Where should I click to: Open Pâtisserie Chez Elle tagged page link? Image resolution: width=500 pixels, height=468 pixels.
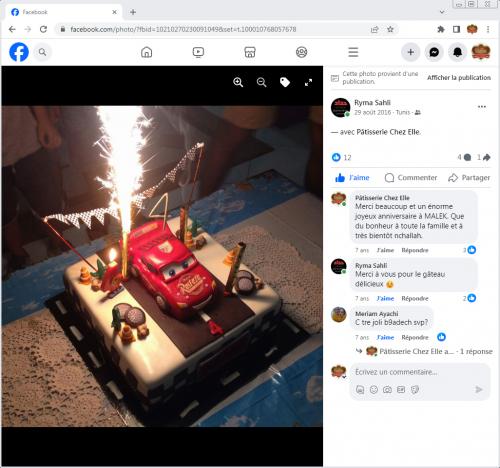[x=388, y=132]
